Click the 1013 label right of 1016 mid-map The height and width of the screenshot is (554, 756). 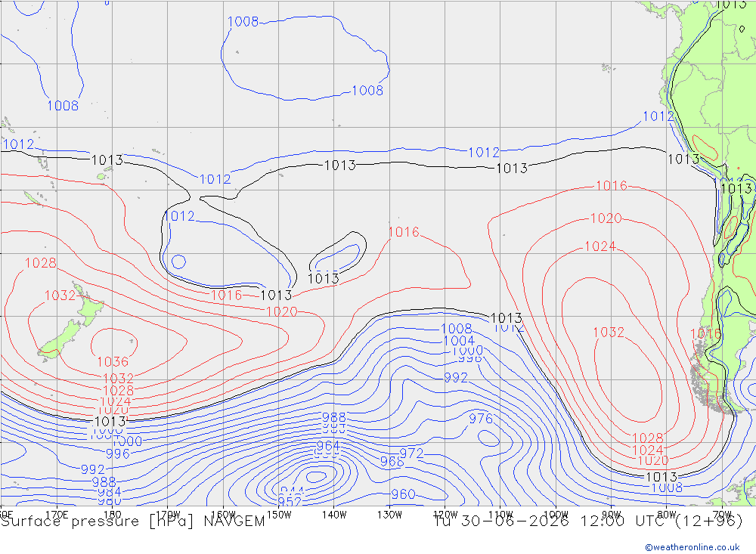pyautogui.click(x=276, y=295)
